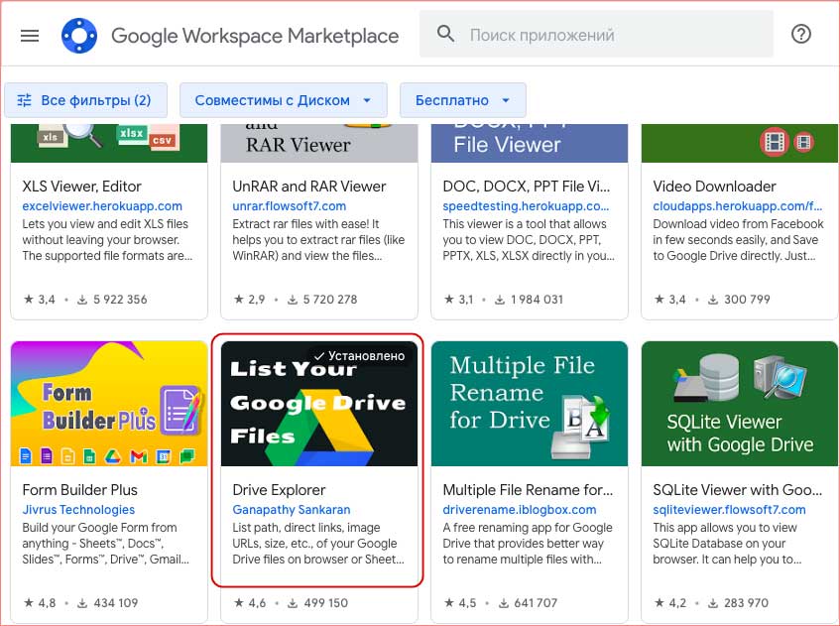Expand the Бесплатно price dropdown
This screenshot has height=626, width=840.
pos(463,100)
